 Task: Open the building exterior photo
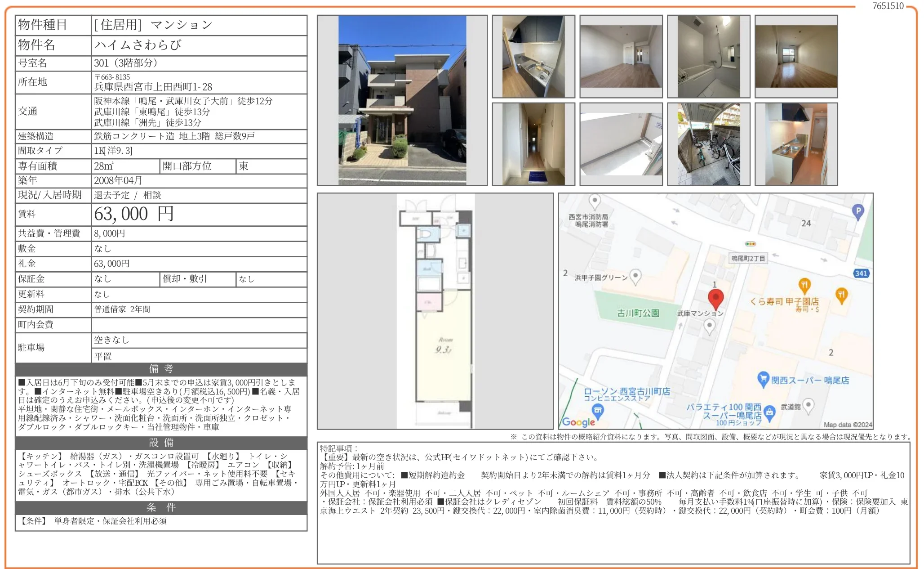(x=402, y=100)
